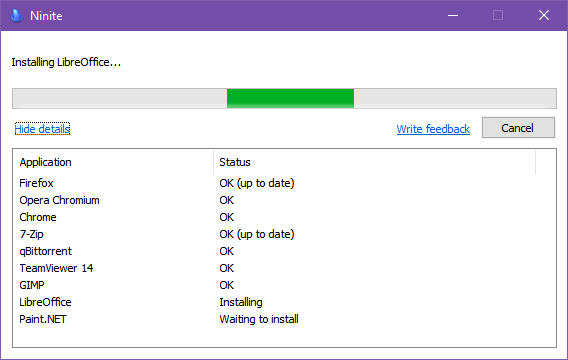Close the Ninite installer window
This screenshot has width=568, height=360.
(544, 15)
